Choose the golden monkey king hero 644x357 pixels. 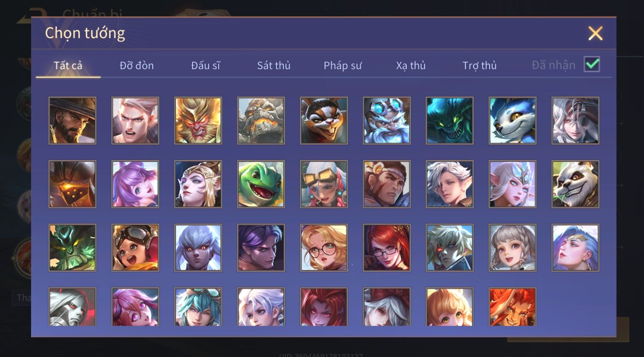coord(198,120)
